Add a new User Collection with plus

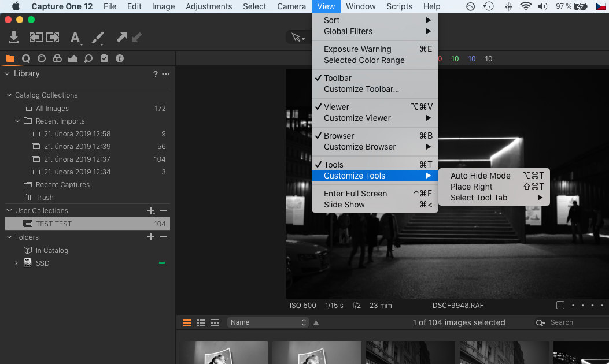(151, 211)
